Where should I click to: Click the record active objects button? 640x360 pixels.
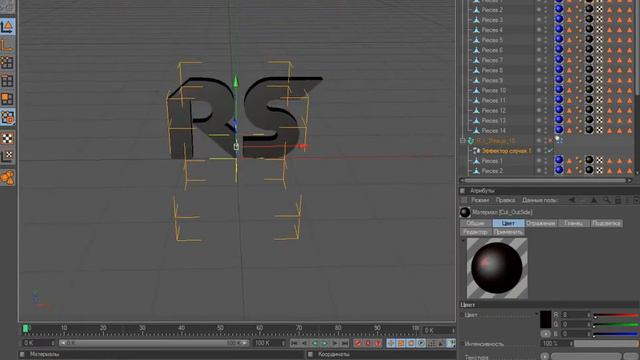(358, 343)
